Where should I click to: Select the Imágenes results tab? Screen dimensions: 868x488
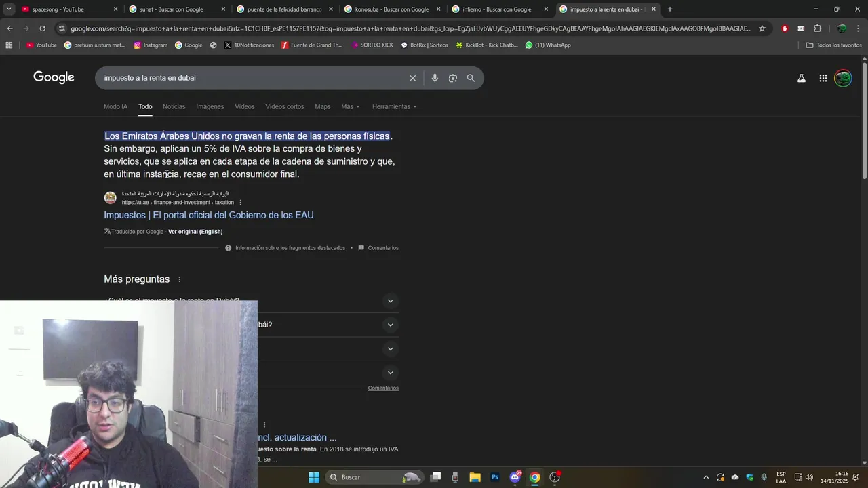click(x=210, y=106)
